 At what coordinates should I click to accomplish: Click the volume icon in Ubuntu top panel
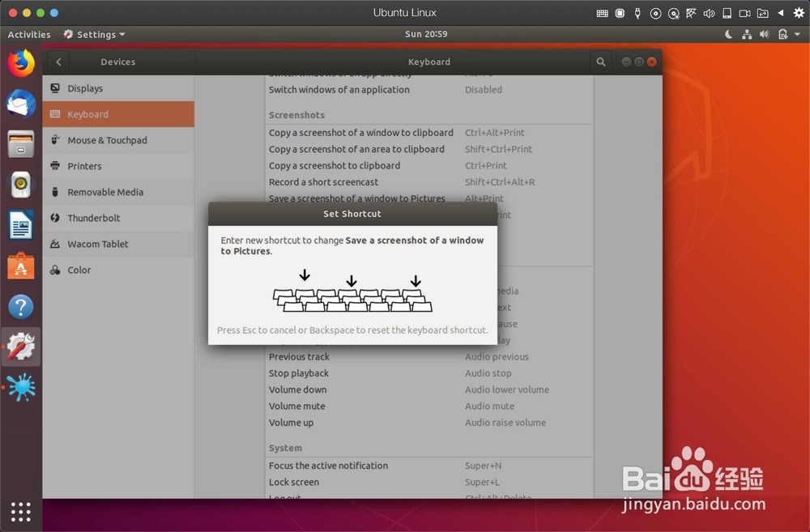tap(765, 35)
